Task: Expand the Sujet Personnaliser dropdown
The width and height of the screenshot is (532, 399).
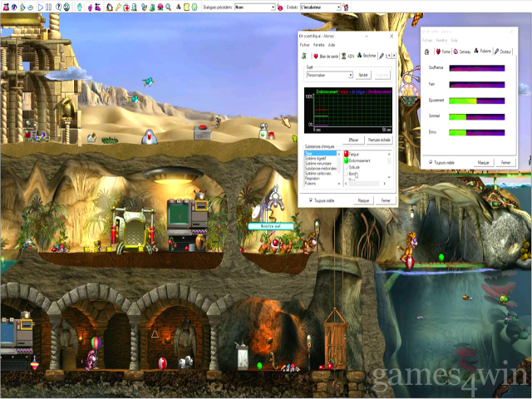Action: (350, 75)
